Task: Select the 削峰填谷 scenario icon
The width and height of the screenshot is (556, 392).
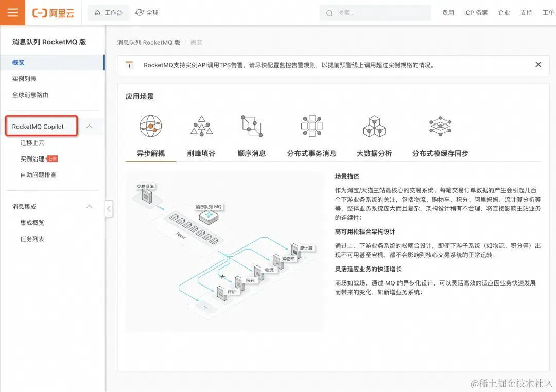Action: 201,125
